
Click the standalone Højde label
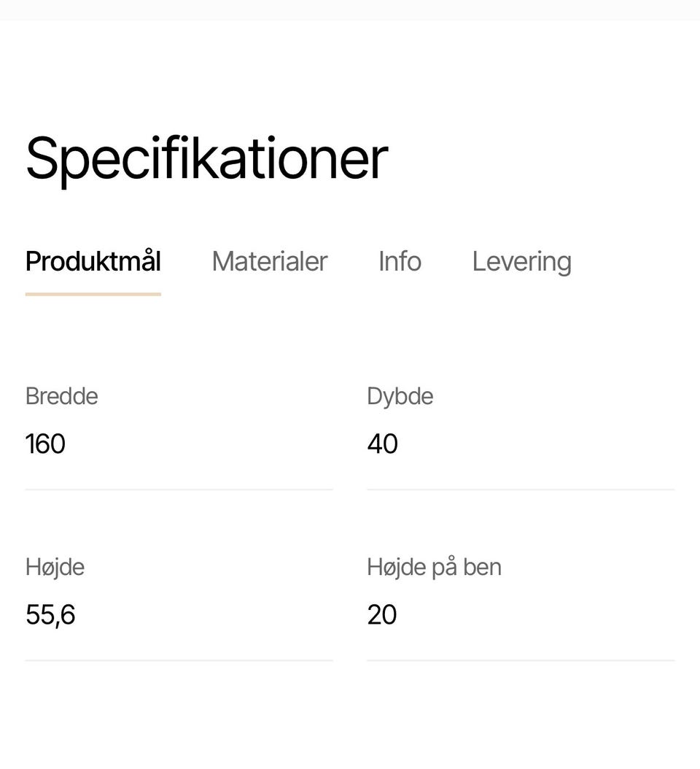(55, 567)
